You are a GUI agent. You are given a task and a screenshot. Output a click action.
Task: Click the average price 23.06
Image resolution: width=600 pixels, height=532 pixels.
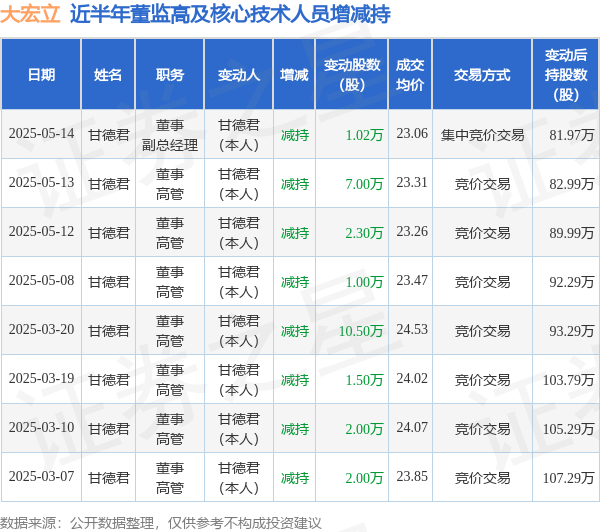click(x=412, y=134)
